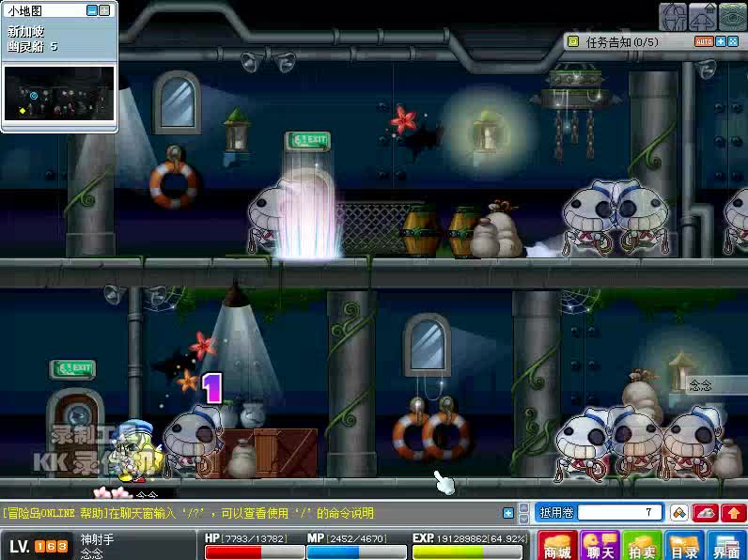Open the 商城 cash shop button
The image size is (748, 560).
point(557,545)
